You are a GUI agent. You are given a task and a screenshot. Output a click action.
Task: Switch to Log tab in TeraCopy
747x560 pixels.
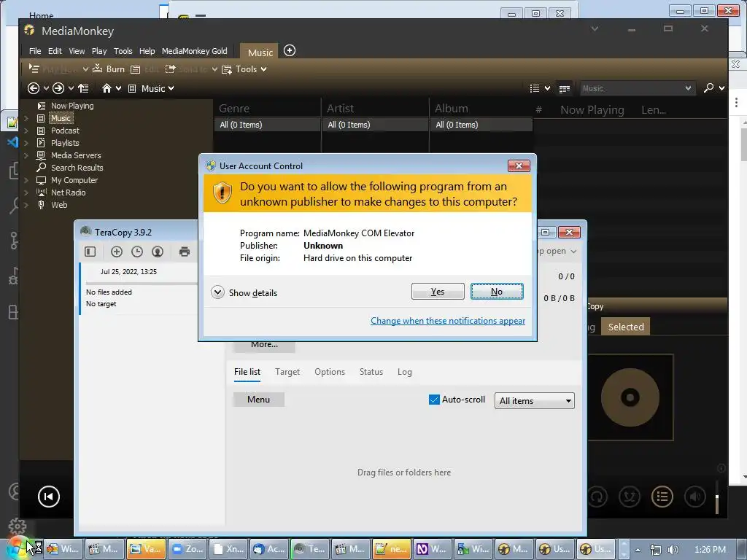click(404, 372)
